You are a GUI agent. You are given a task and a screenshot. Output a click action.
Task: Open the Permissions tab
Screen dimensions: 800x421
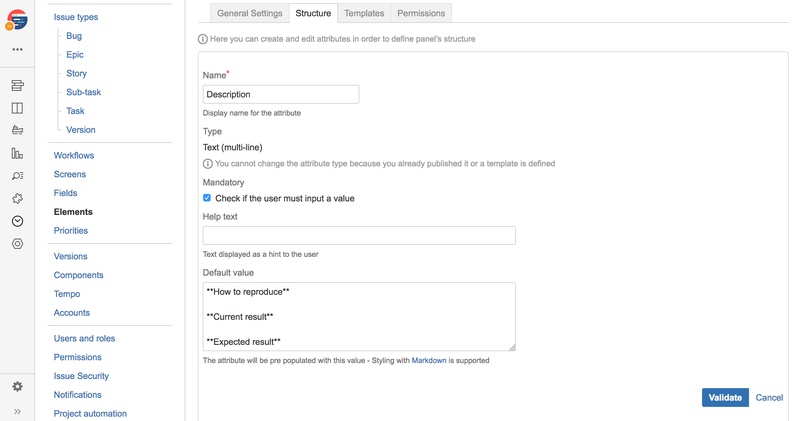[x=421, y=13]
